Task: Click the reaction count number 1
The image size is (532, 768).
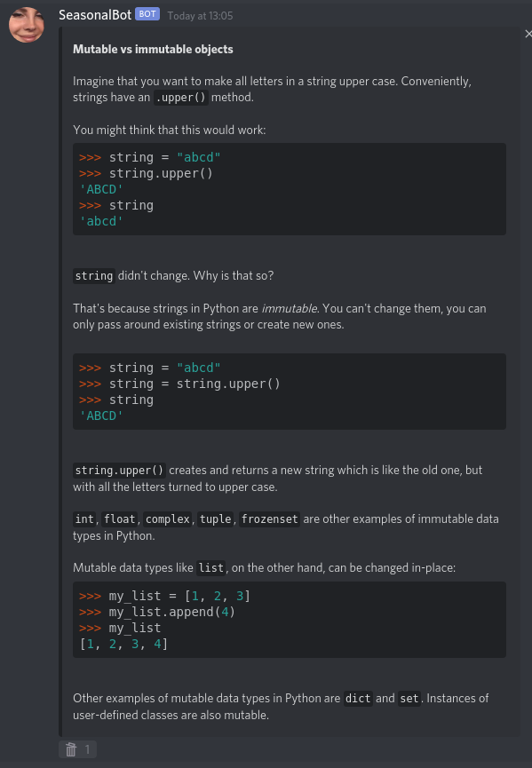Action: [x=87, y=749]
